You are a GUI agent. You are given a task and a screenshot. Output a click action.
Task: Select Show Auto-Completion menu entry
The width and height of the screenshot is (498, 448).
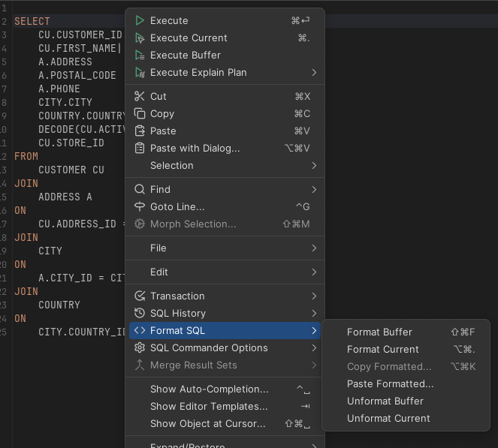[209, 389]
